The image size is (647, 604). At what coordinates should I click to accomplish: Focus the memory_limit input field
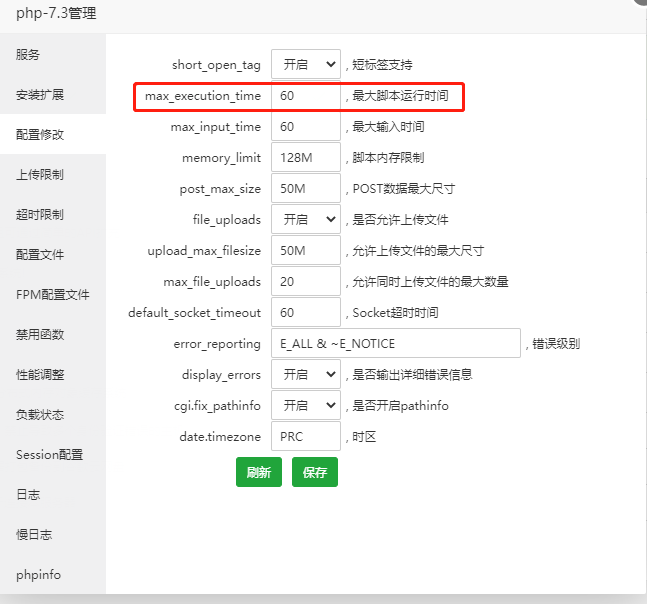pos(305,158)
